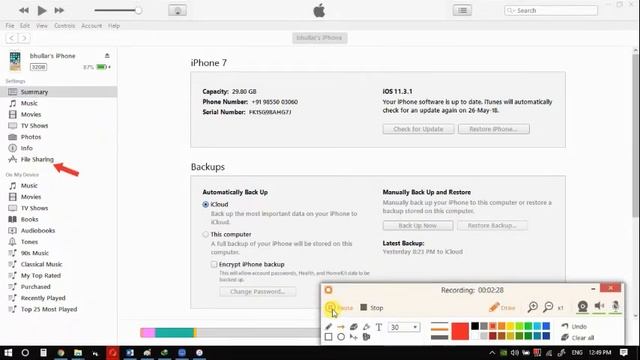The width and height of the screenshot is (640, 360).
Task: Toggle microphone recording
Action: 616,307
